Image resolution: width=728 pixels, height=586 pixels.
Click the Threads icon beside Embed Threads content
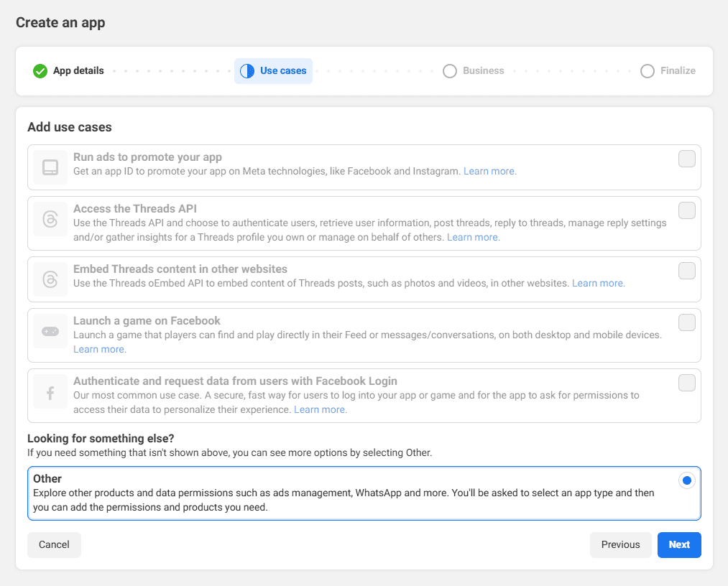click(50, 279)
